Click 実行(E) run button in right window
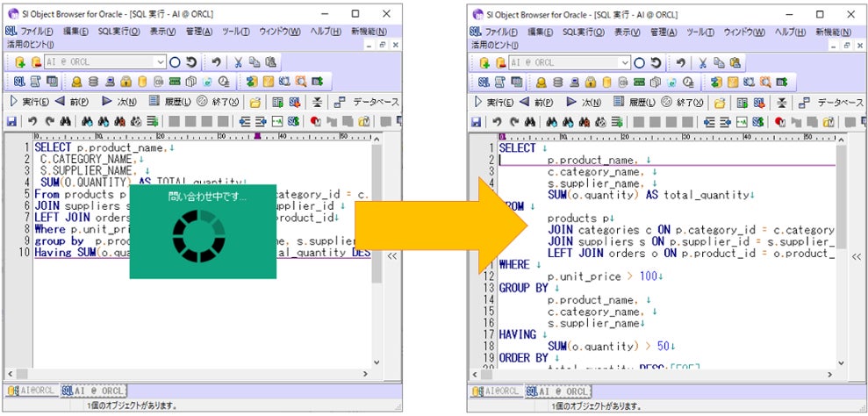This screenshot has width=868, height=416. [495, 102]
